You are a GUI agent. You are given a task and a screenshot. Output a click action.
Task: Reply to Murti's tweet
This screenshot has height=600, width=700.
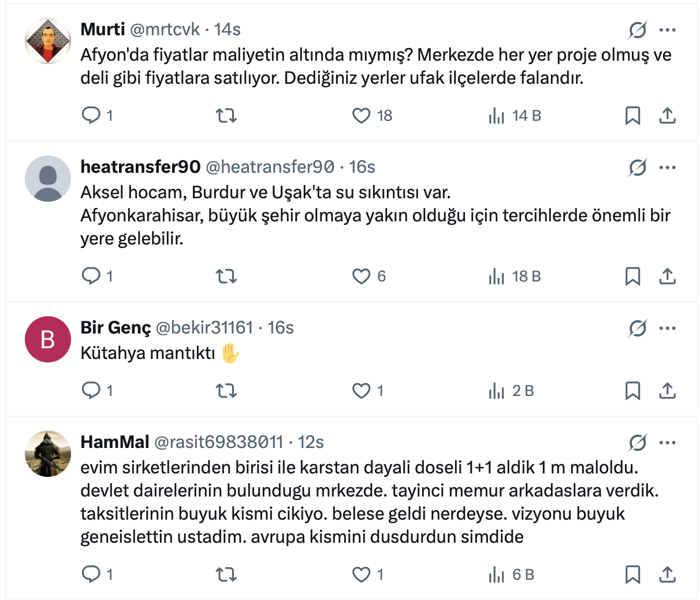[x=91, y=116]
